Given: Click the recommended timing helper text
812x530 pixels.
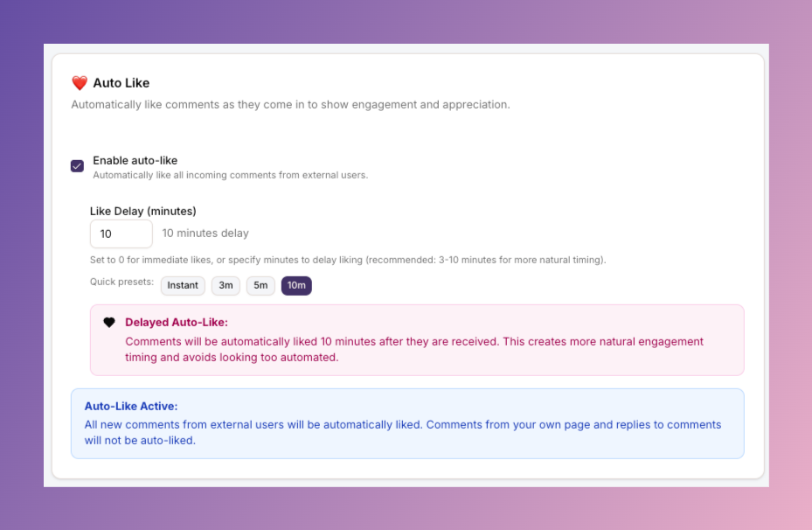Looking at the screenshot, I should coord(350,259).
